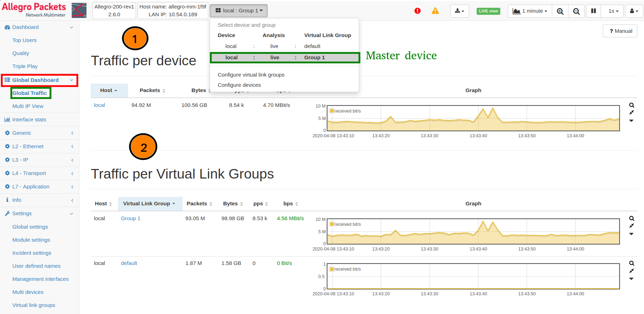
Task: Click the local host link in device table
Action: click(99, 105)
